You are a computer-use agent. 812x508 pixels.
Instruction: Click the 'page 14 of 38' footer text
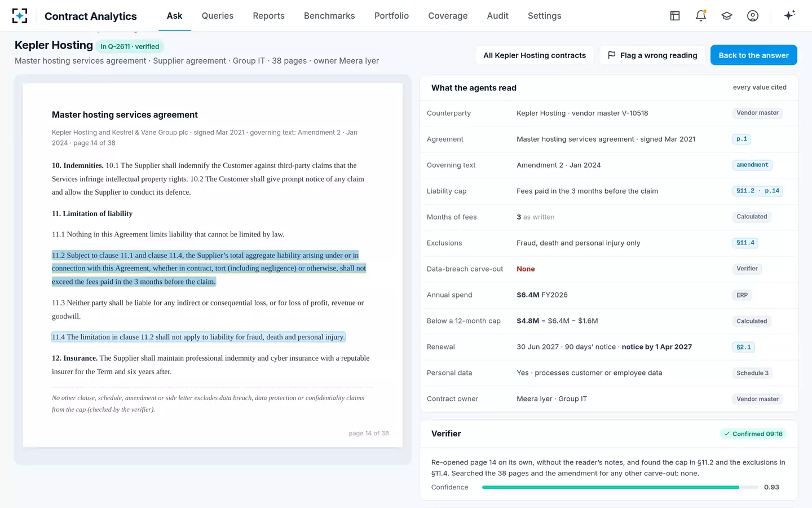pos(369,433)
